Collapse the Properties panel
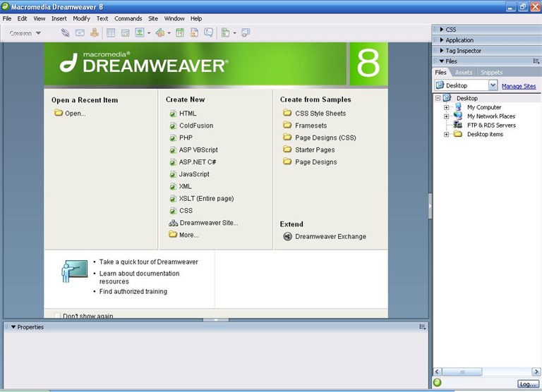 click(x=13, y=326)
